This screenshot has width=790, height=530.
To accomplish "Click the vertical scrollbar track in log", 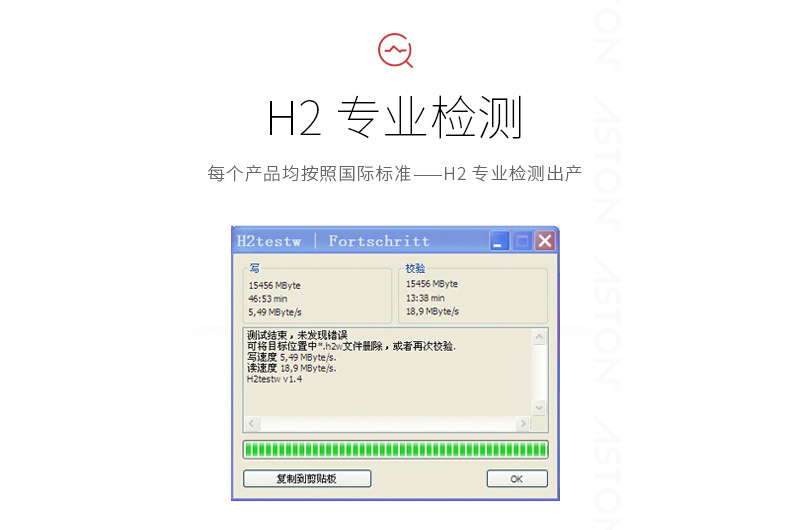I will pyautogui.click(x=539, y=372).
